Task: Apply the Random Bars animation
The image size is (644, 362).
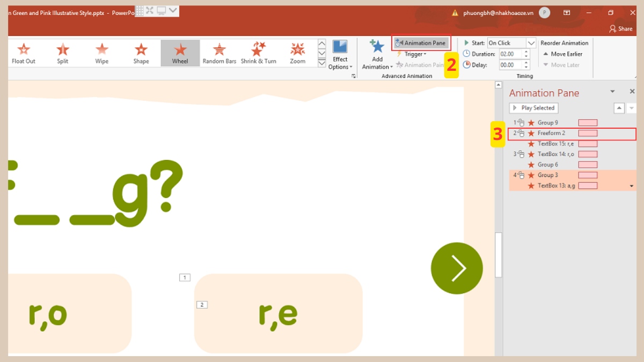Action: click(219, 53)
